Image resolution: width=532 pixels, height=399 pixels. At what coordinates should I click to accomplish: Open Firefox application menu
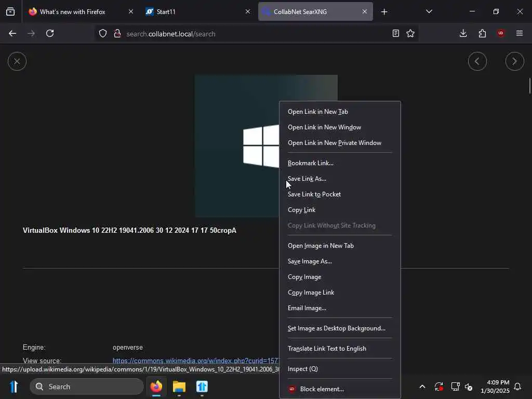coord(520,33)
